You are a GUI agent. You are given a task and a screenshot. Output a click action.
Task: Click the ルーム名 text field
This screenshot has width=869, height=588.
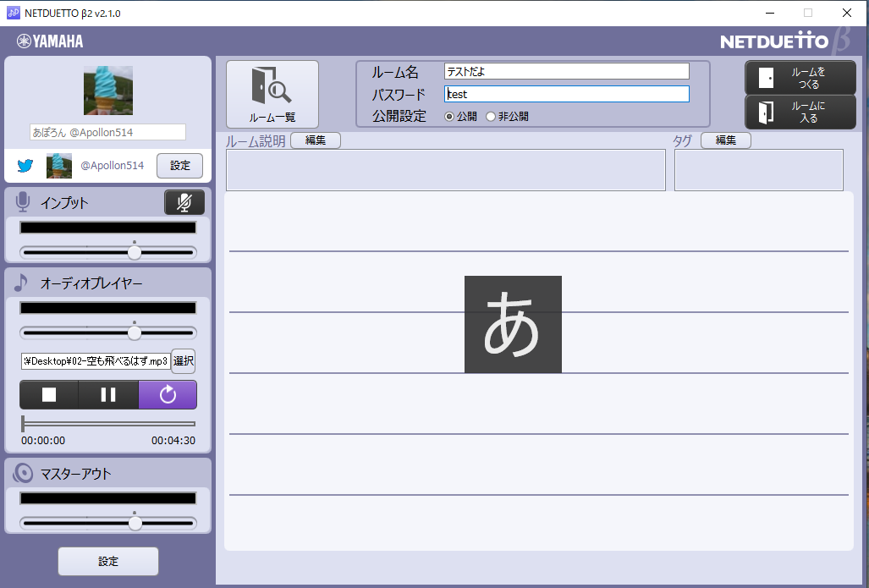[x=566, y=72]
